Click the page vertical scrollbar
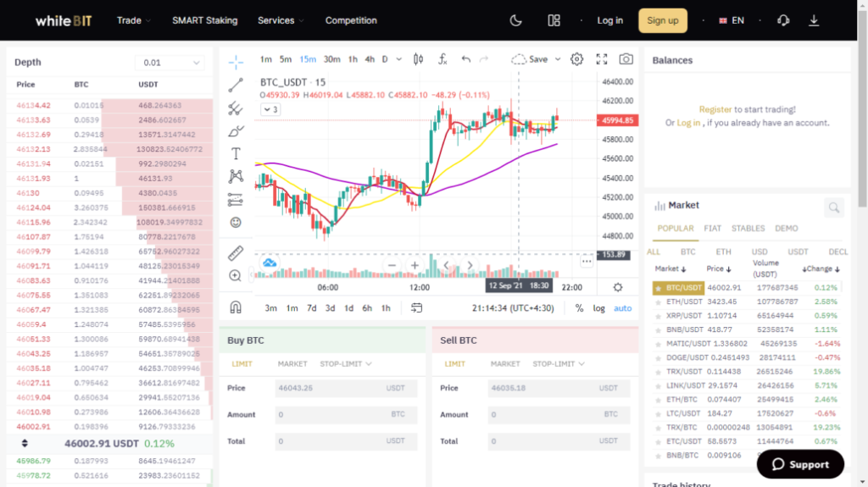The height and width of the screenshot is (487, 868). 862,108
